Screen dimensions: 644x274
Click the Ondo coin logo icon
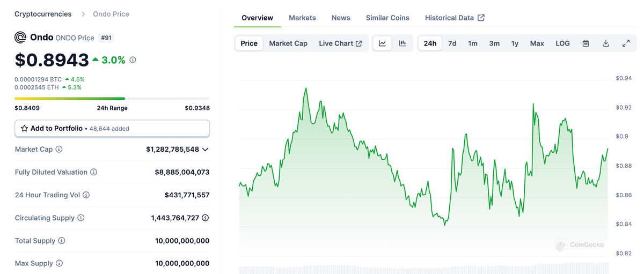20,38
